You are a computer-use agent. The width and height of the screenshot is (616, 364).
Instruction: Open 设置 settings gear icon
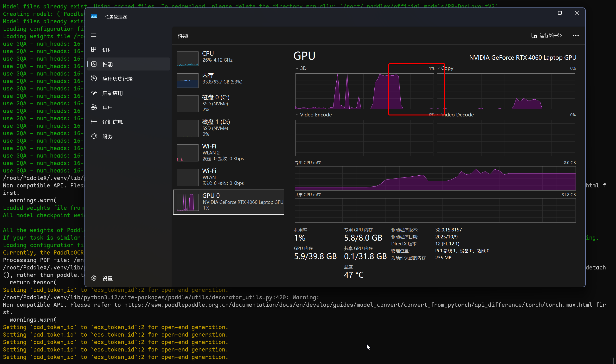tap(94, 278)
